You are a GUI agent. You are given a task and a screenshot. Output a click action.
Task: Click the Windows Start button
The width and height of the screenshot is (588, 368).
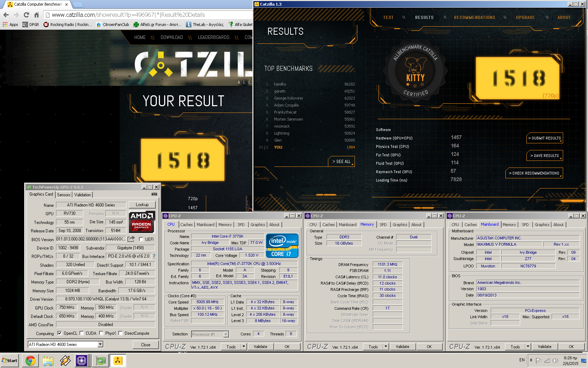pyautogui.click(x=10, y=360)
